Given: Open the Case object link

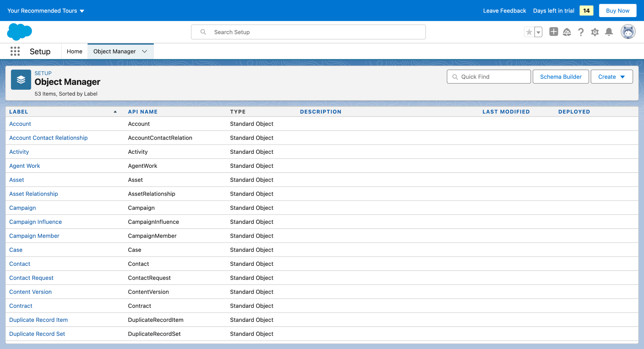Looking at the screenshot, I should (16, 250).
